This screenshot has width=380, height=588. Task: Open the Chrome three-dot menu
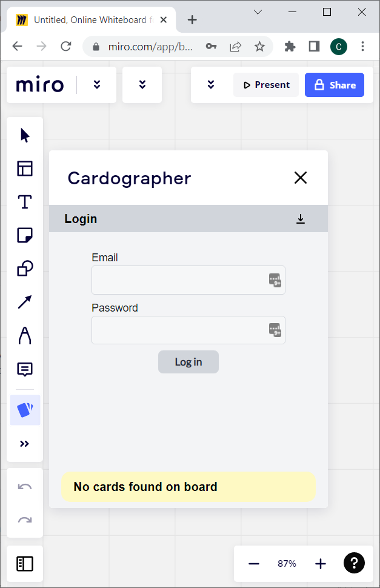coord(362,46)
